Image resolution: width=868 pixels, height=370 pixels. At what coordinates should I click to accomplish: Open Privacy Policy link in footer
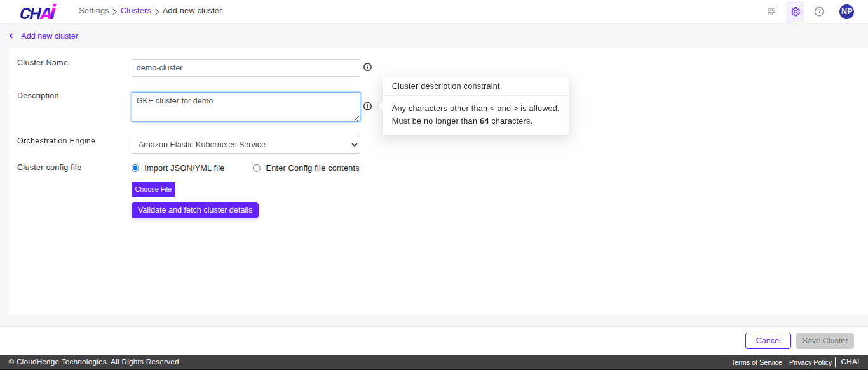point(810,362)
